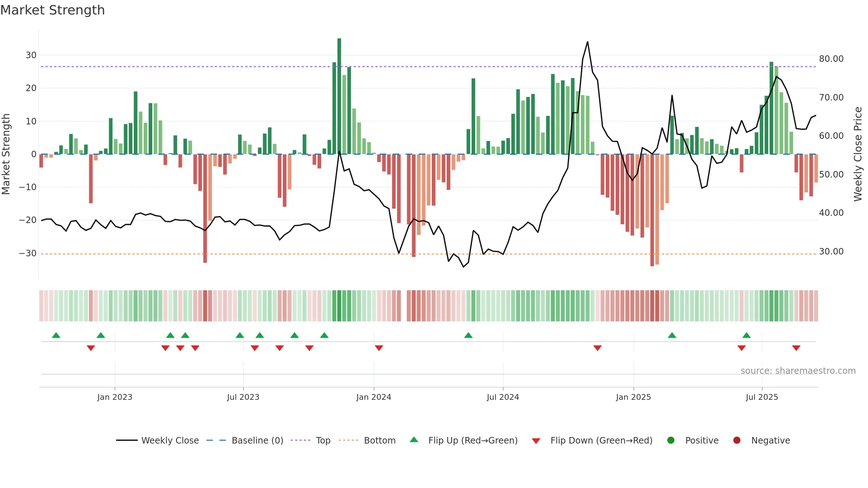Click the purple dotted Top threshold line
The width and height of the screenshot is (868, 488).
pyautogui.click(x=429, y=67)
